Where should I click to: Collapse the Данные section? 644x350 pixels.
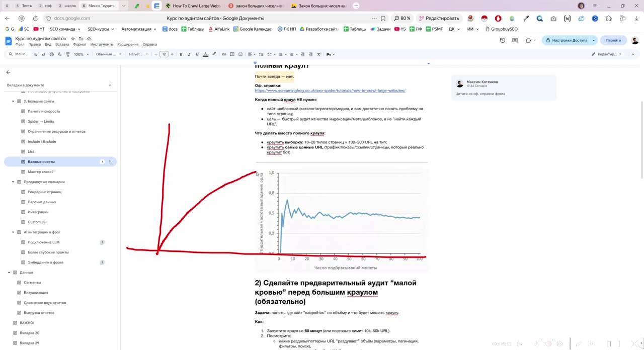(x=9, y=272)
